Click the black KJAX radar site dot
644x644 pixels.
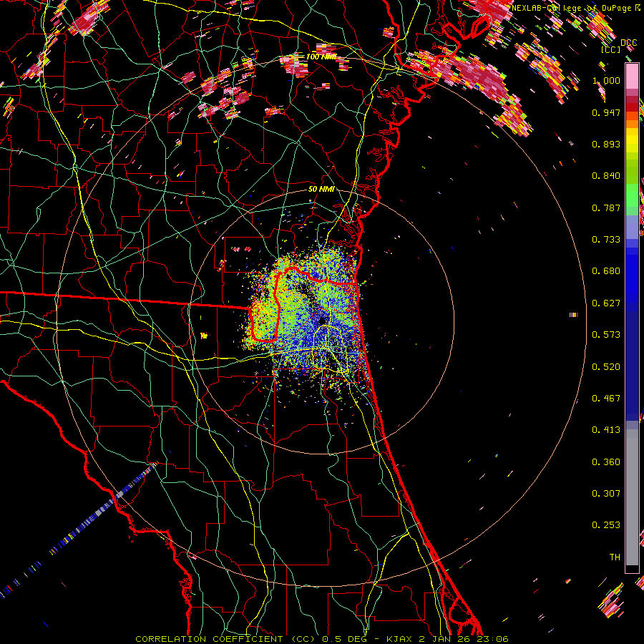(322, 321)
